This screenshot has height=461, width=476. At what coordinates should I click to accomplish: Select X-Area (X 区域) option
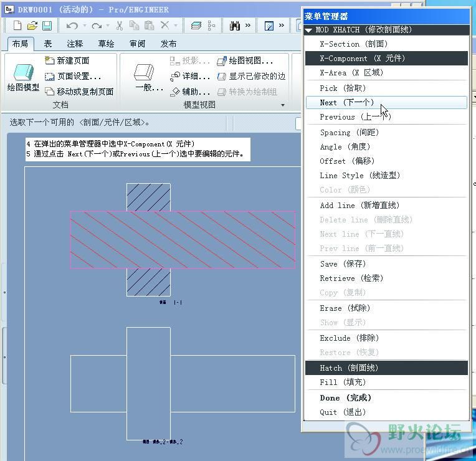386,73
